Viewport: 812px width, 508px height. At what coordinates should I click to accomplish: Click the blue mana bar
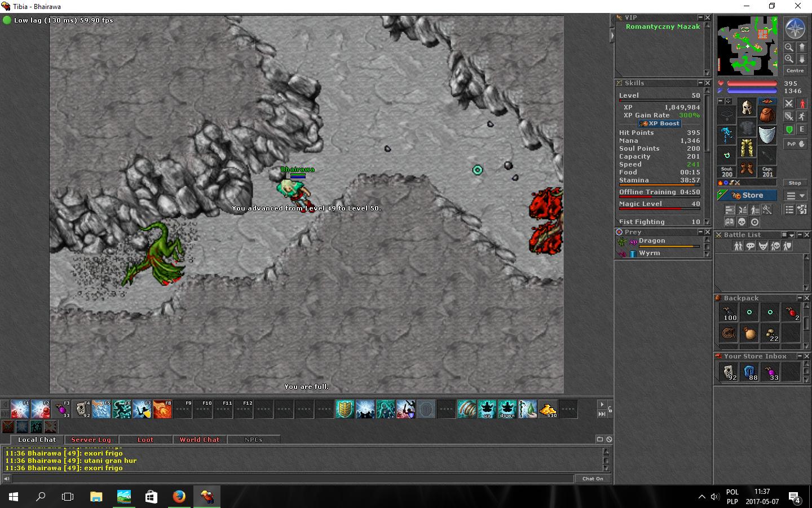[752, 91]
